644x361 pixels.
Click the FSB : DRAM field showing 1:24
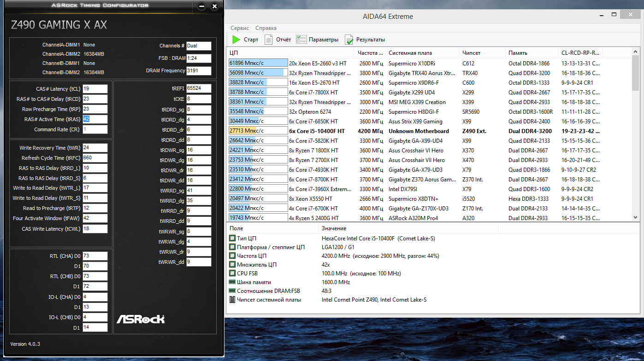[199, 58]
